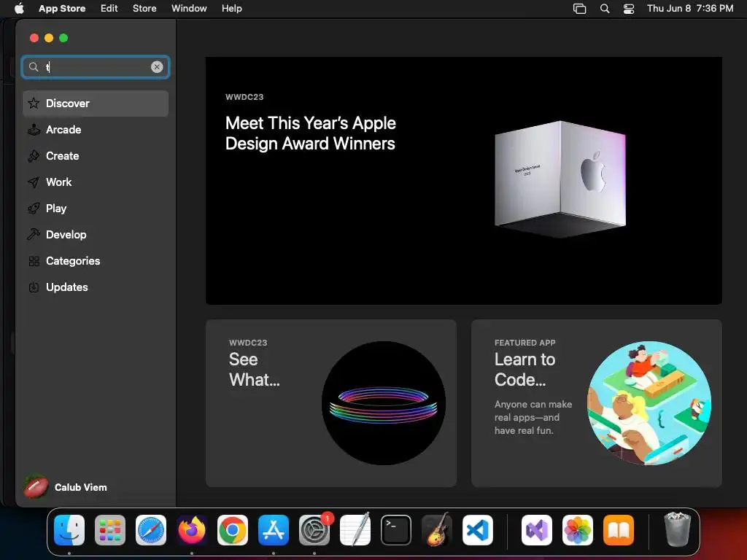The width and height of the screenshot is (747, 560).
Task: Open the Store menu
Action: pyautogui.click(x=144, y=8)
